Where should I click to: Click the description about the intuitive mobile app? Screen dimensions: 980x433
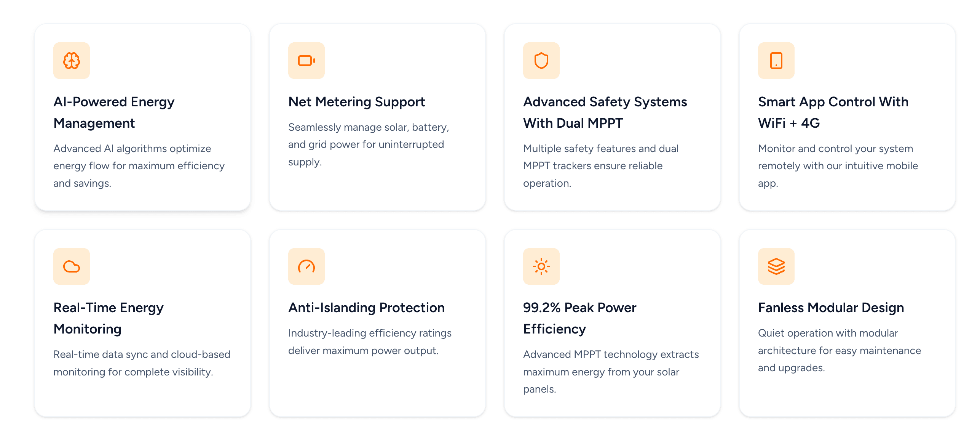coord(838,166)
